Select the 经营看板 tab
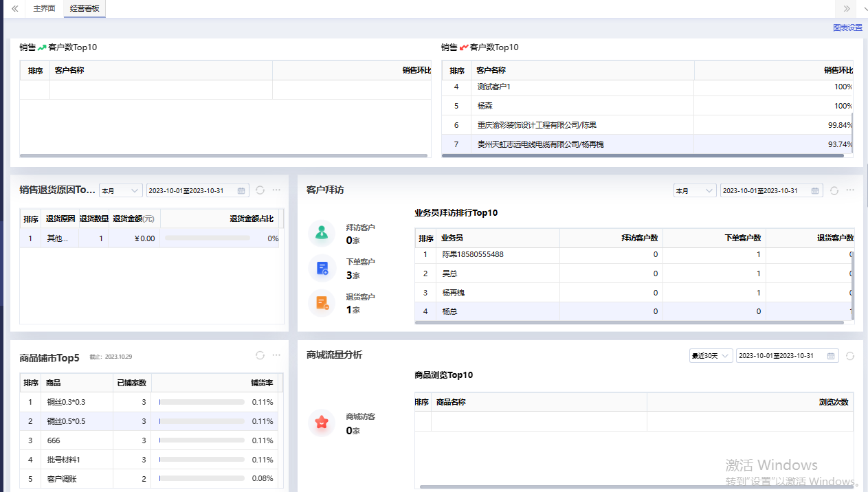Screen dimensions: 868x492 [x=85, y=9]
